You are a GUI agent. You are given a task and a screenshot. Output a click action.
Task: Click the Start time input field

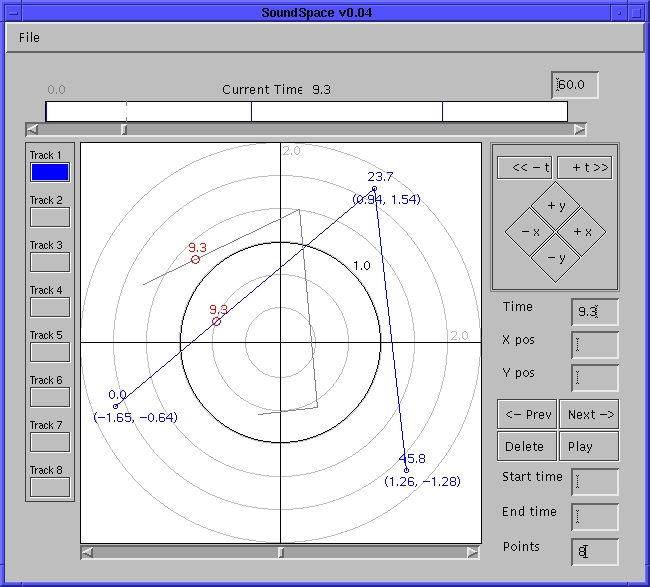click(594, 482)
